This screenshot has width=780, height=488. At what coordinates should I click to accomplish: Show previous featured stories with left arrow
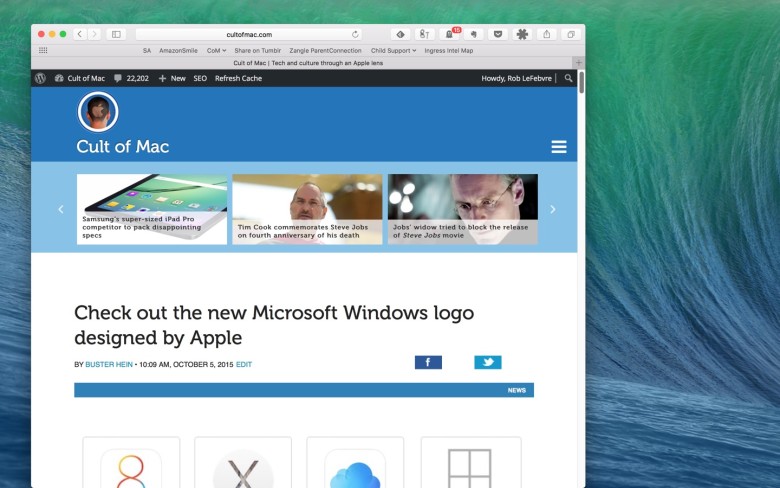61,209
